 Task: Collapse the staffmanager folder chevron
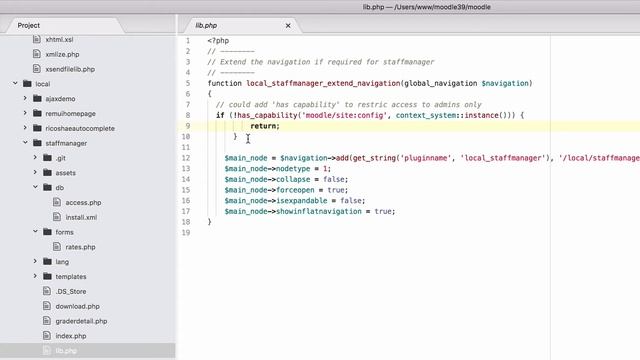click(x=25, y=142)
